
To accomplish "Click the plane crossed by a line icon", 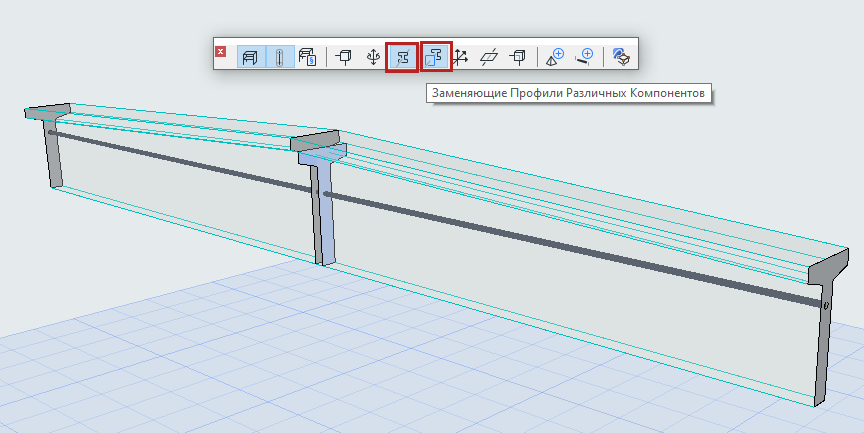I will click(x=489, y=57).
